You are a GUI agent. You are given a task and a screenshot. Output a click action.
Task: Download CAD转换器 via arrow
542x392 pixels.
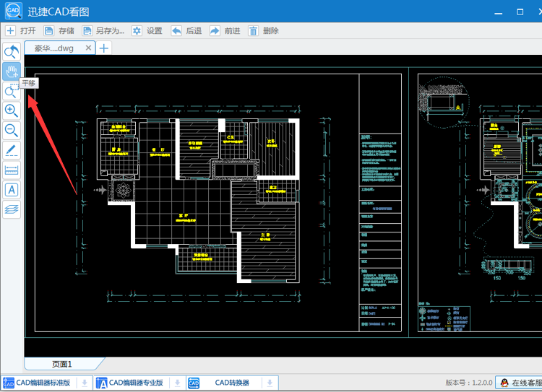coord(270,383)
